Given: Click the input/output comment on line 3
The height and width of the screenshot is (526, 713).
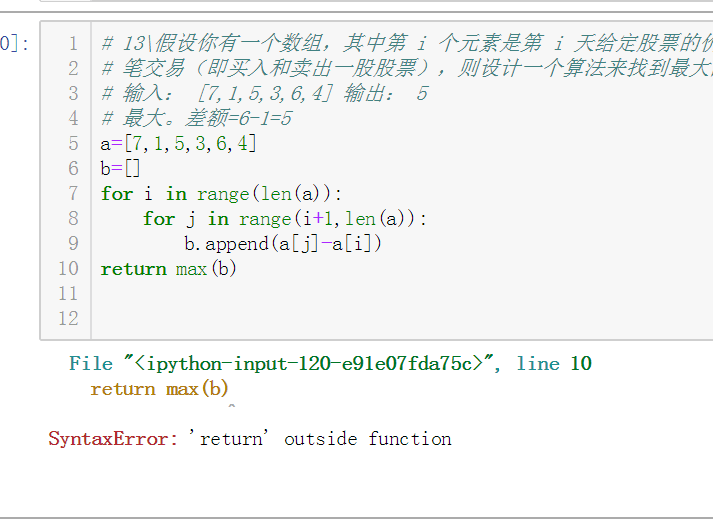Looking at the screenshot, I should (x=265, y=93).
